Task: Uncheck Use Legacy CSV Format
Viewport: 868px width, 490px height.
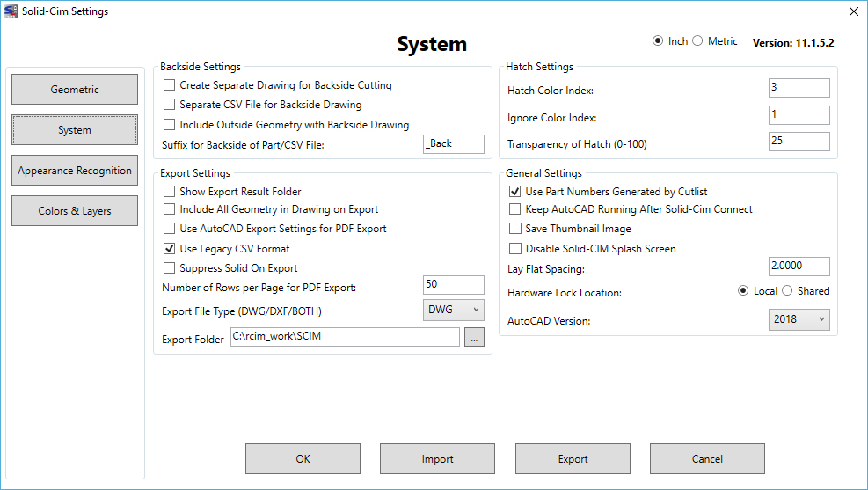Action: [x=170, y=249]
